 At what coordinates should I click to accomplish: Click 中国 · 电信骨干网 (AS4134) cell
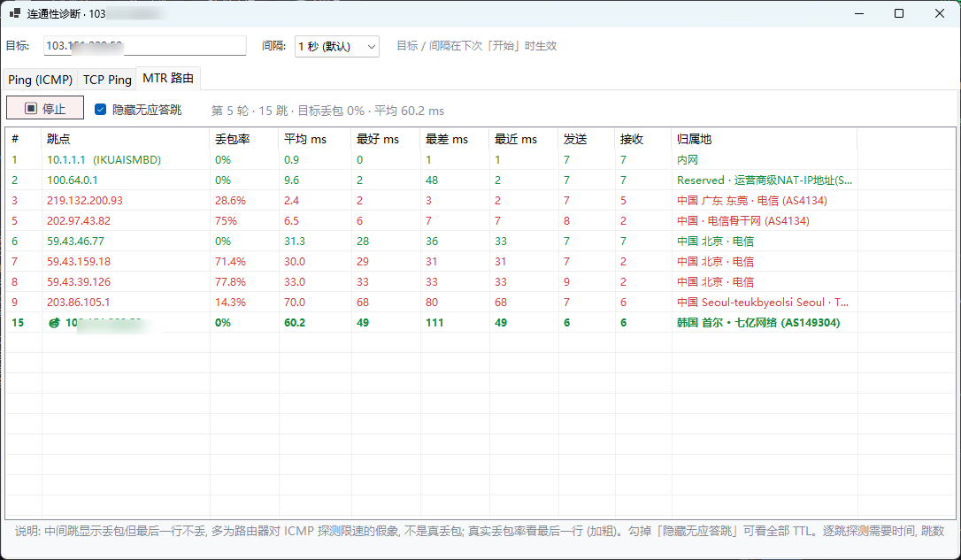click(x=742, y=220)
